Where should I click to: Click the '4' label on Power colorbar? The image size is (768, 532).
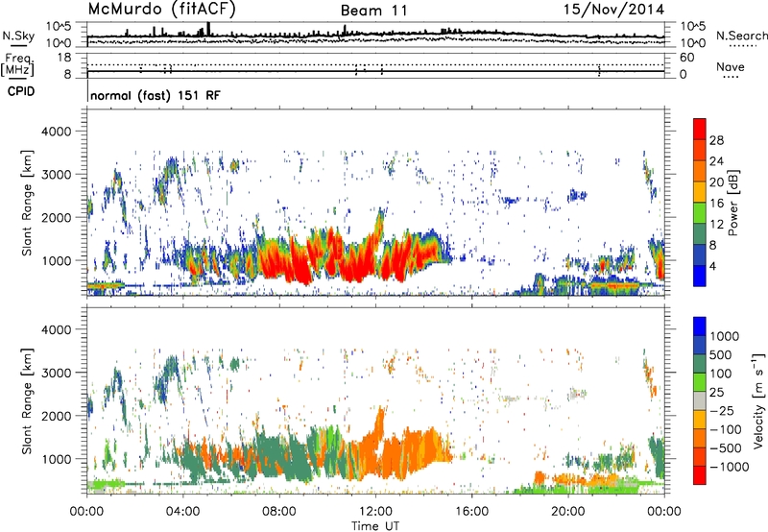(712, 266)
